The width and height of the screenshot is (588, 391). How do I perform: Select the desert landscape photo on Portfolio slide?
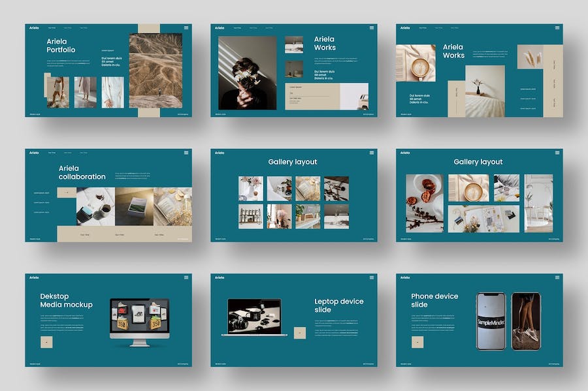point(155,70)
